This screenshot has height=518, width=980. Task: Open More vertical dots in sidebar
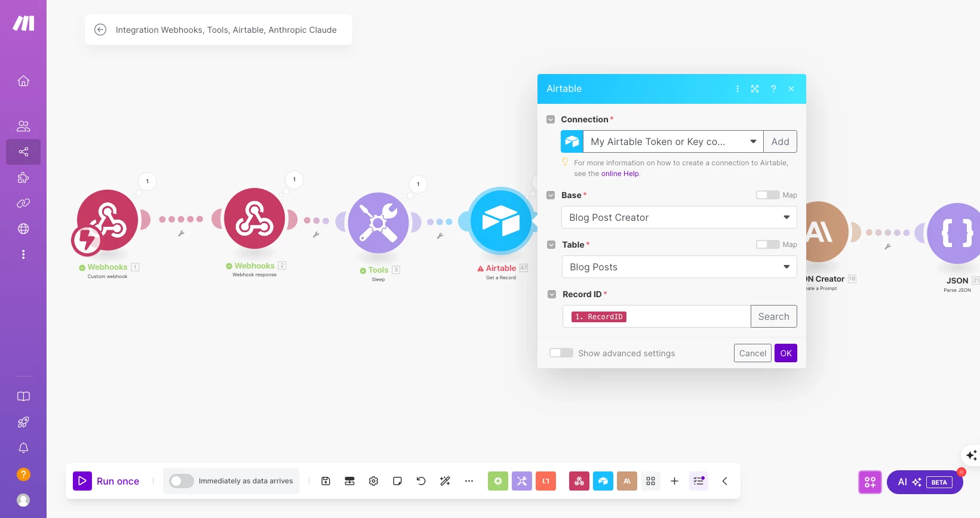[23, 254]
